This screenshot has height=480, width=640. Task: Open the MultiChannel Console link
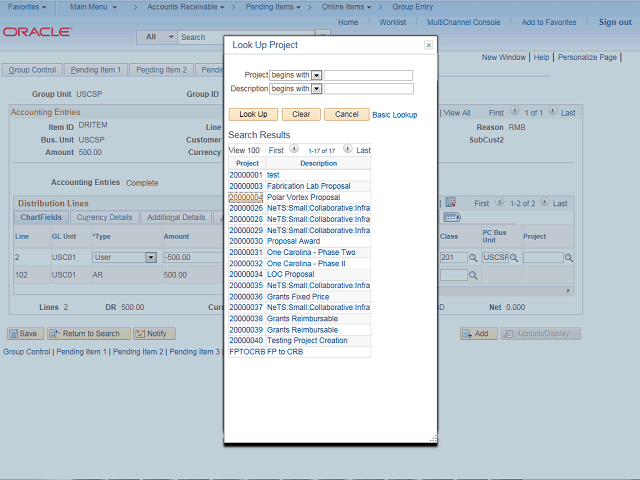[x=463, y=22]
